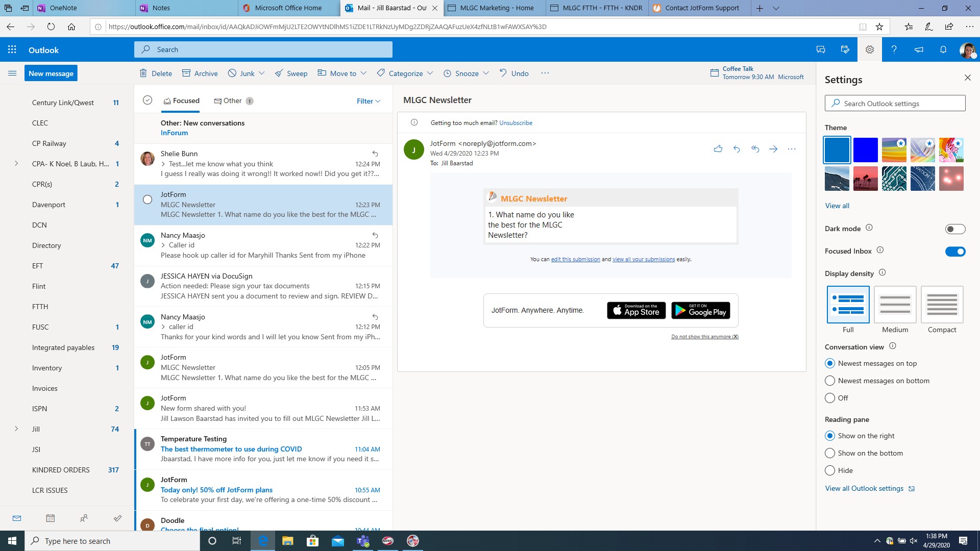Screen dimensions: 980x551
Task: Click the New message button
Action: click(x=51, y=73)
